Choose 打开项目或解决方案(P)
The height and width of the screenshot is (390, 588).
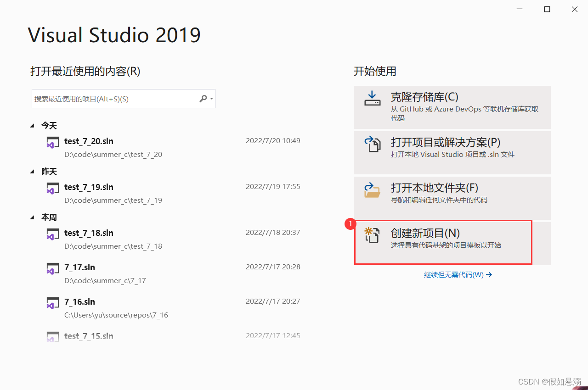tap(452, 153)
